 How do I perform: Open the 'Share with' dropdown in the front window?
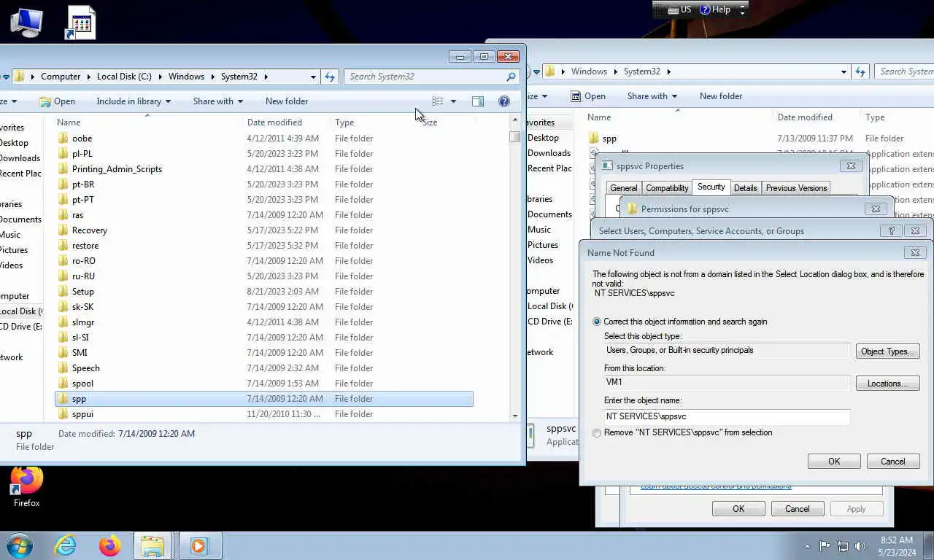pos(217,101)
